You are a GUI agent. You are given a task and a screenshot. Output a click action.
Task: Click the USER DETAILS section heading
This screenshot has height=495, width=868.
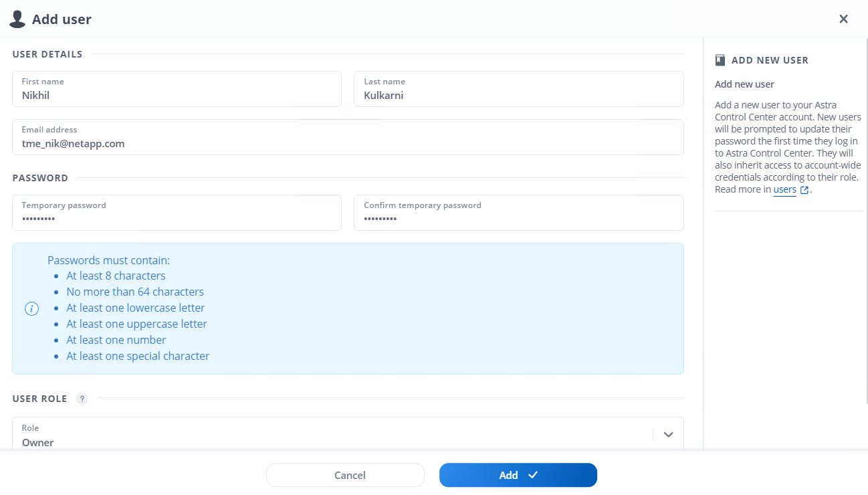(47, 54)
